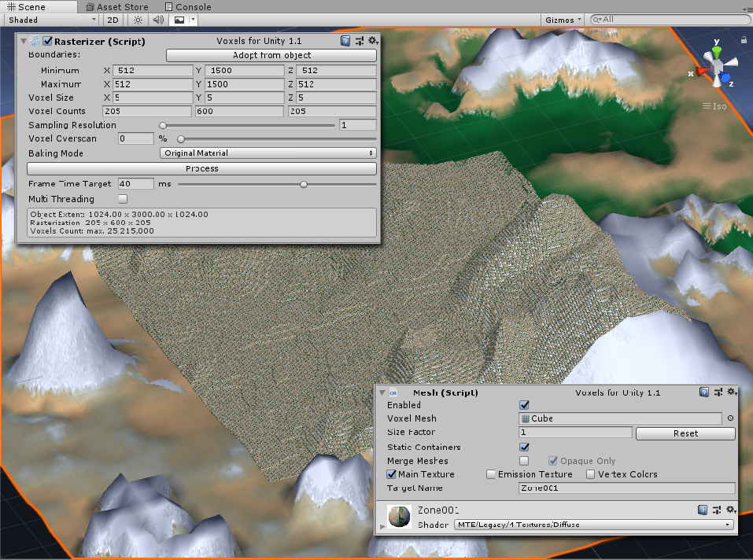Open the Rasterizer component's gear settings menu

point(372,41)
